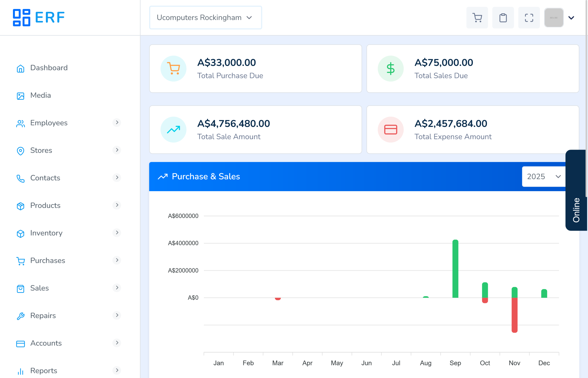This screenshot has width=588, height=378.
Task: Select Sales in the sidebar
Action: coord(39,288)
